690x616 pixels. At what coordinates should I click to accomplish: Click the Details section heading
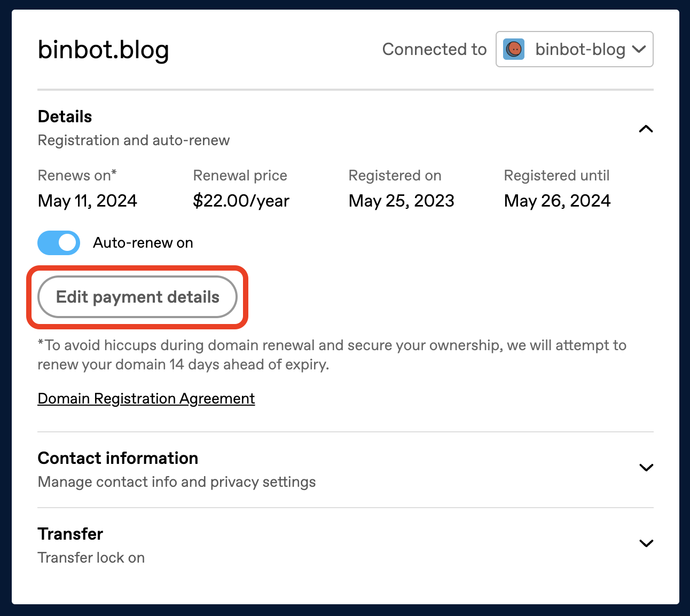pos(65,116)
